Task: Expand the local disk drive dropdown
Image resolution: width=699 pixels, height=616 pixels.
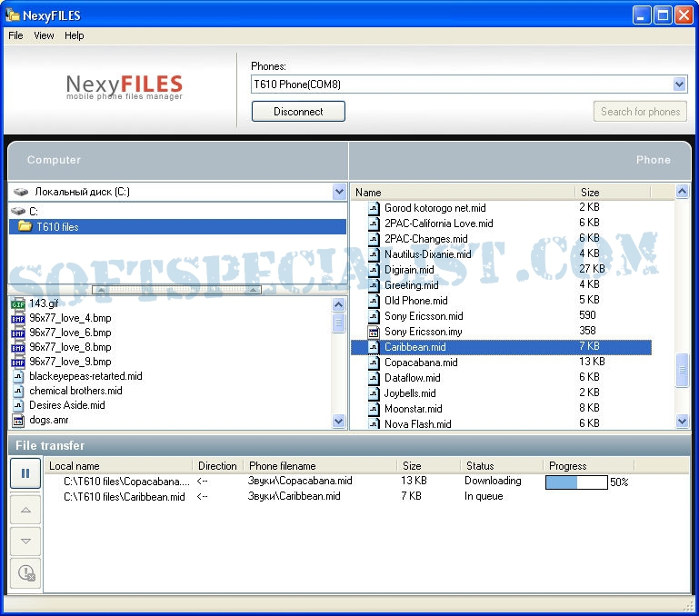Action: coord(338,193)
